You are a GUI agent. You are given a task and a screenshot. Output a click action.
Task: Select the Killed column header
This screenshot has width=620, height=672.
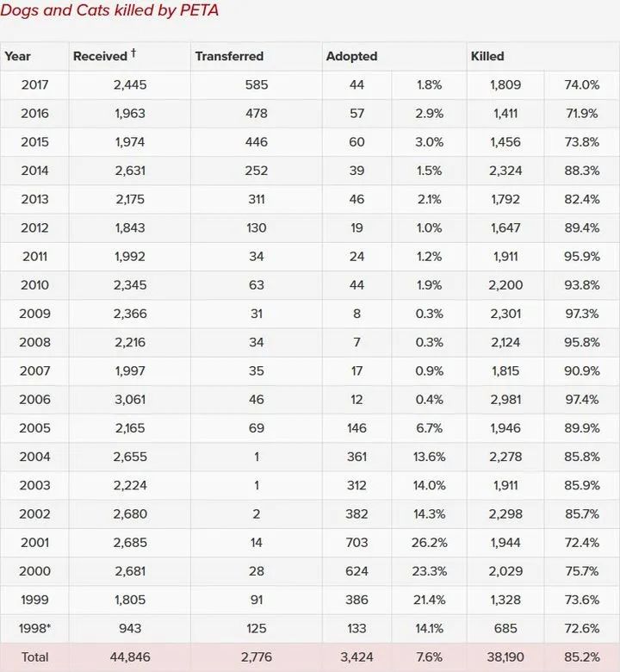coord(487,56)
